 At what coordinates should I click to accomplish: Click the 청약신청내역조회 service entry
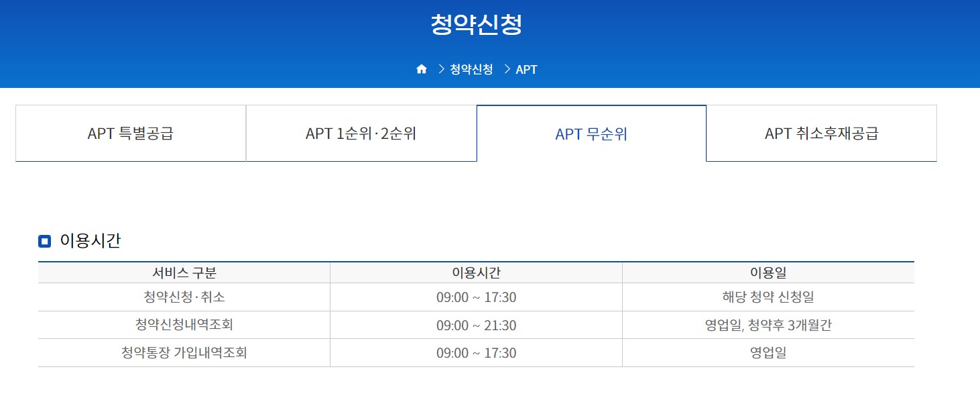point(184,325)
